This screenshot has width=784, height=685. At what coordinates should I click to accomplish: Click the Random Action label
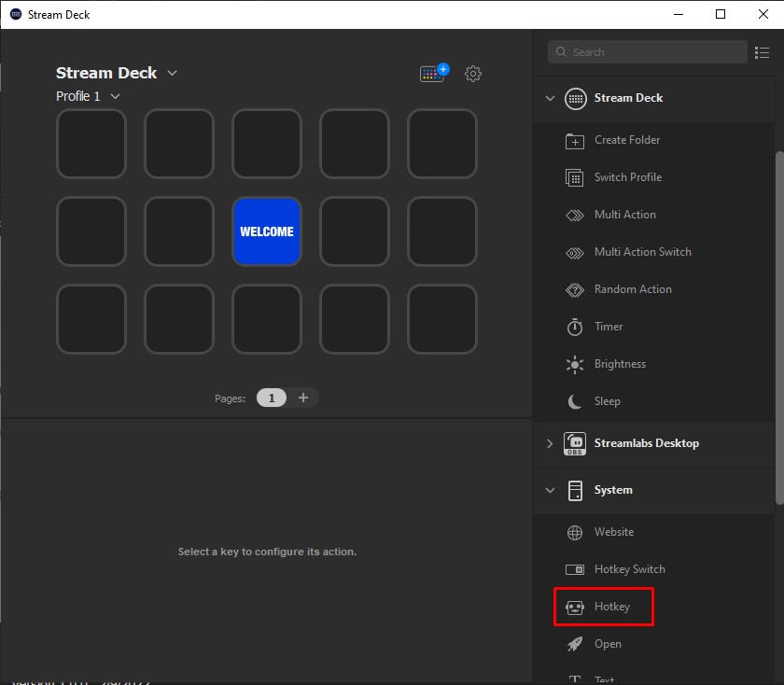click(633, 289)
